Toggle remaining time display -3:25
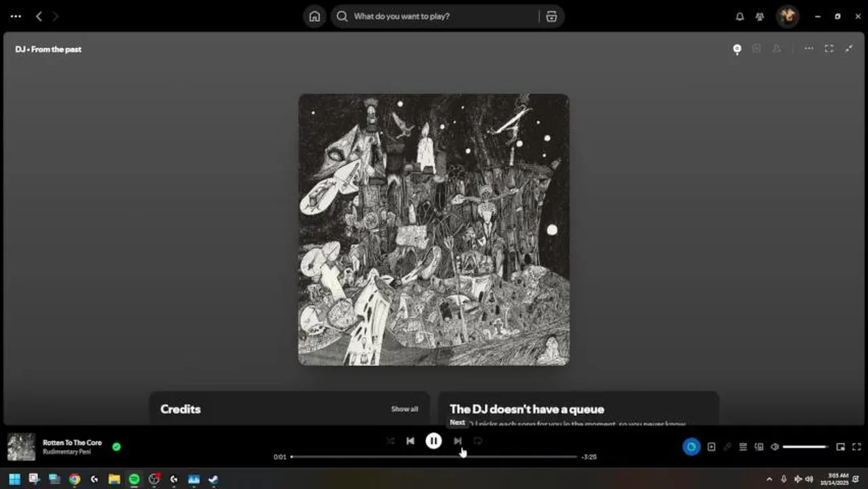The image size is (868, 489). coord(589,457)
